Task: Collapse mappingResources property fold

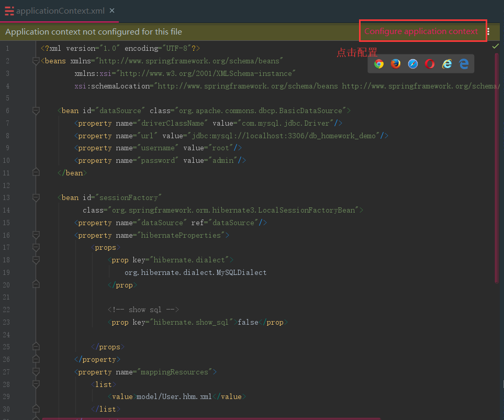Action: tap(36, 372)
